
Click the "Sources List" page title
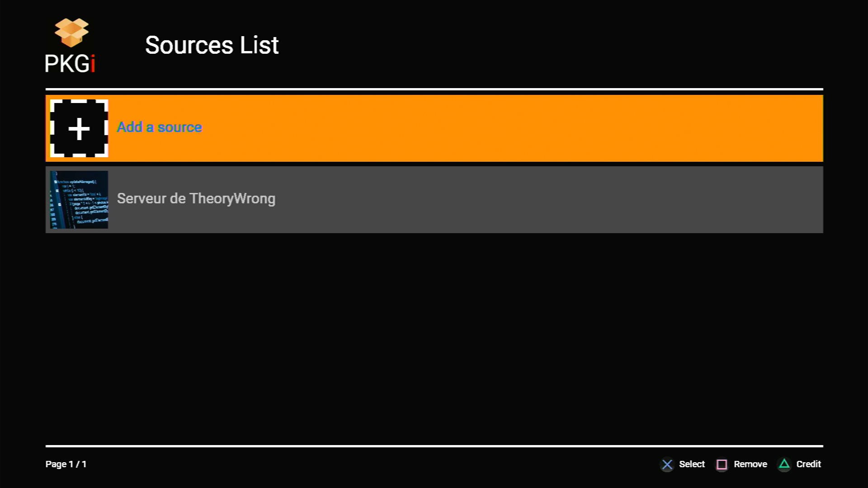[x=212, y=45]
